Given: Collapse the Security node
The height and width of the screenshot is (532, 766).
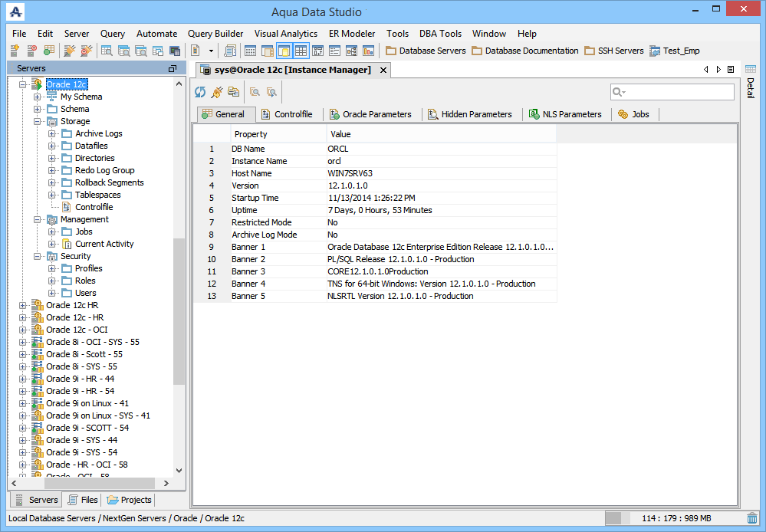Looking at the screenshot, I should 37,256.
